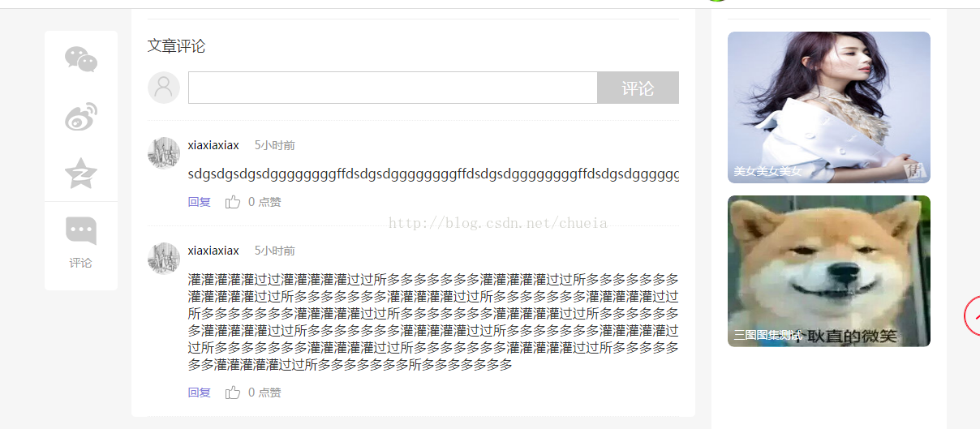Share to Weibo using sidebar icon
The image size is (980, 429).
[x=81, y=117]
